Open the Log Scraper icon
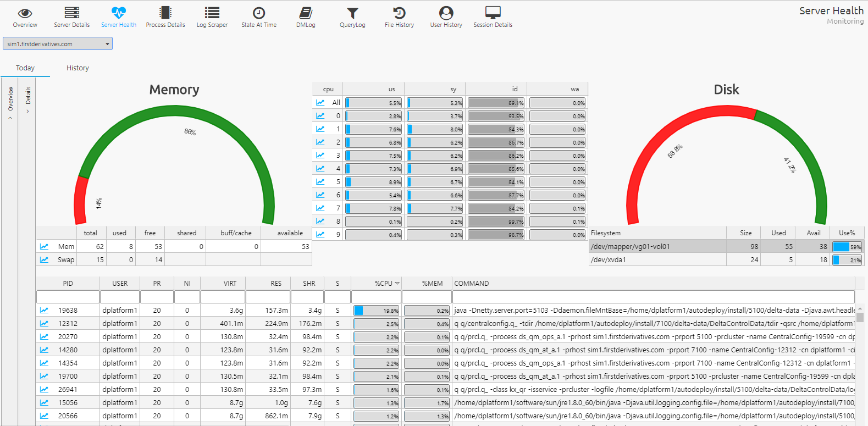Screen dimensions: 868x426 coord(212,13)
